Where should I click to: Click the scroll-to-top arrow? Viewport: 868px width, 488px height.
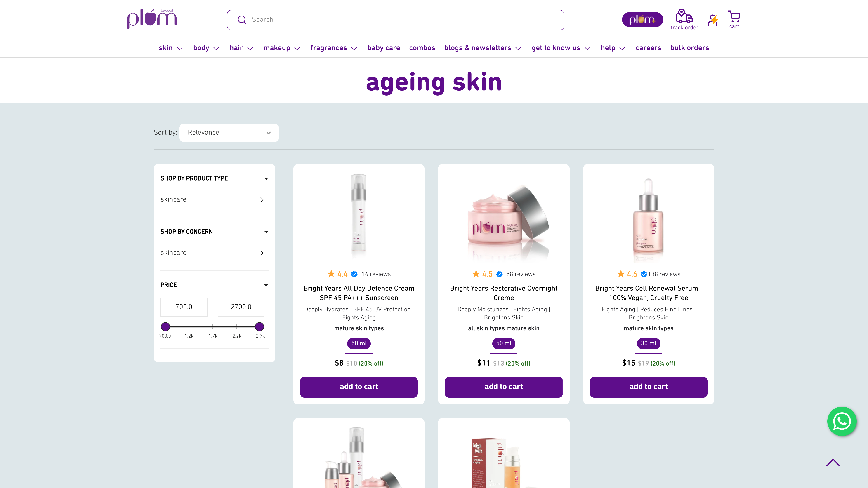pyautogui.click(x=833, y=462)
